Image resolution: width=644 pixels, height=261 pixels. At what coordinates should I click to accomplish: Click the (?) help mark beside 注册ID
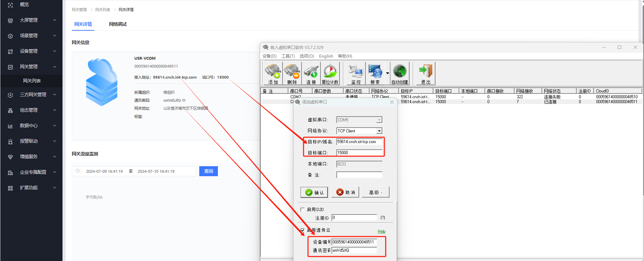tap(383, 218)
